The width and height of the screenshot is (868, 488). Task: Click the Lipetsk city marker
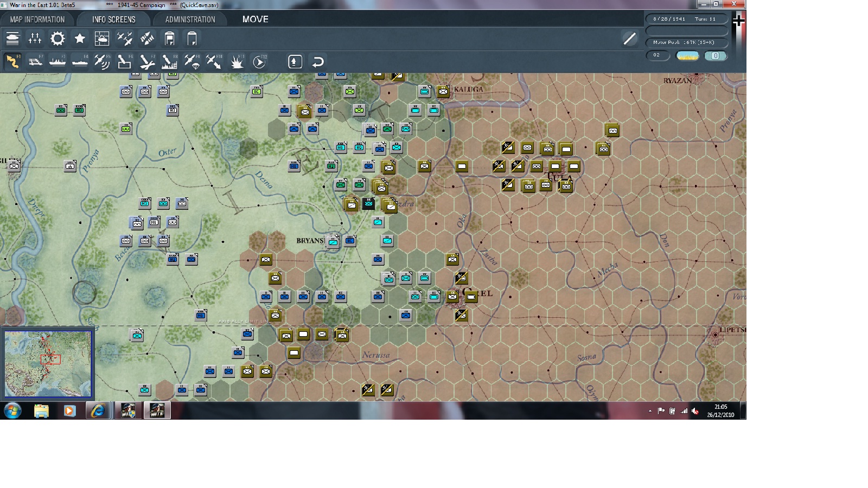pyautogui.click(x=715, y=335)
